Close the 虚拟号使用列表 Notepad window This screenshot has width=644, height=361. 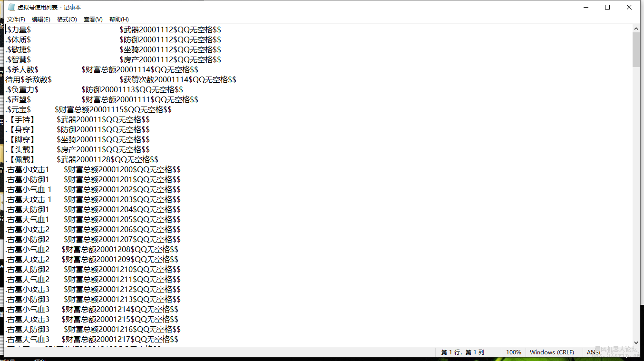(629, 7)
